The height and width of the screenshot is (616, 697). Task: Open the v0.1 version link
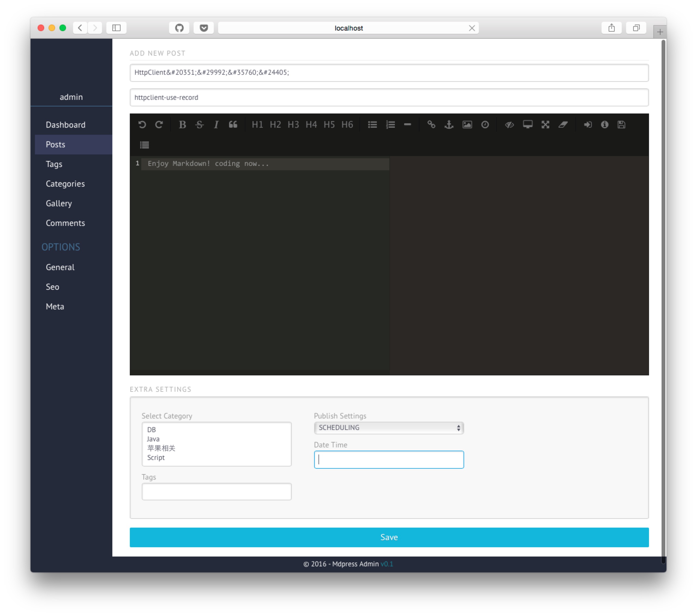387,564
